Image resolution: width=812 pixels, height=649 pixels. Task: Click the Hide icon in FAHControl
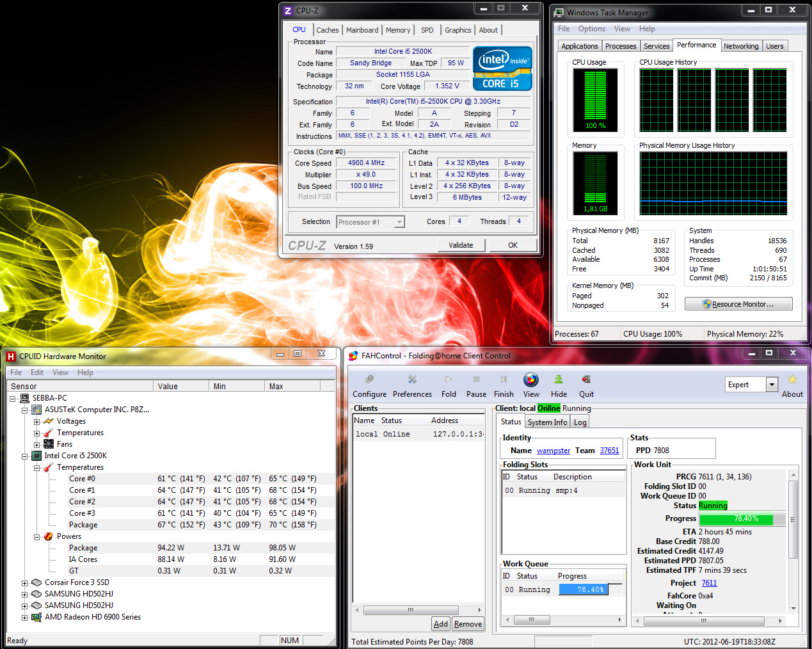coord(559,380)
